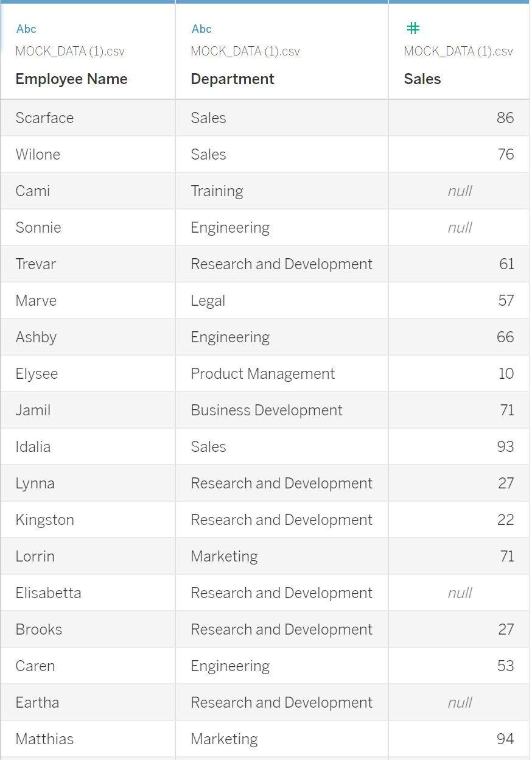Select the Employee Name column header

[71, 79]
